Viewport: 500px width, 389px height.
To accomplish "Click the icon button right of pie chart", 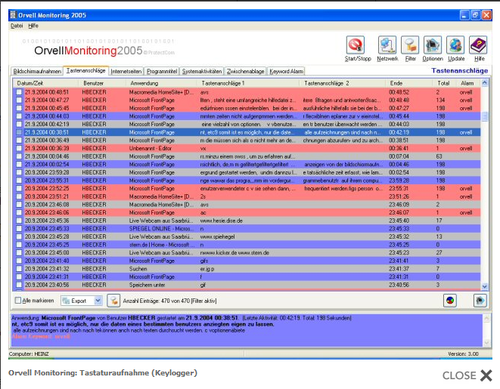I will (480, 301).
